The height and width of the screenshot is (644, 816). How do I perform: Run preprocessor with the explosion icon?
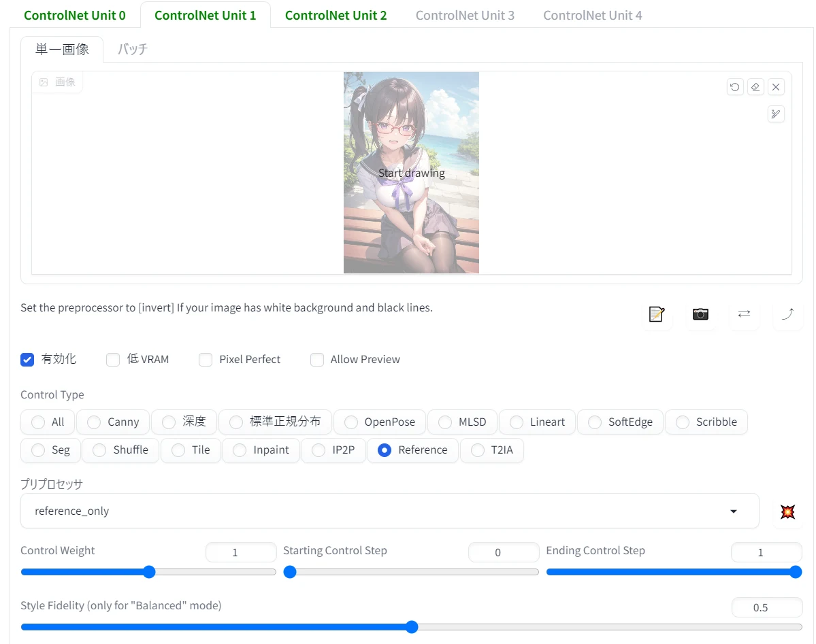(787, 511)
